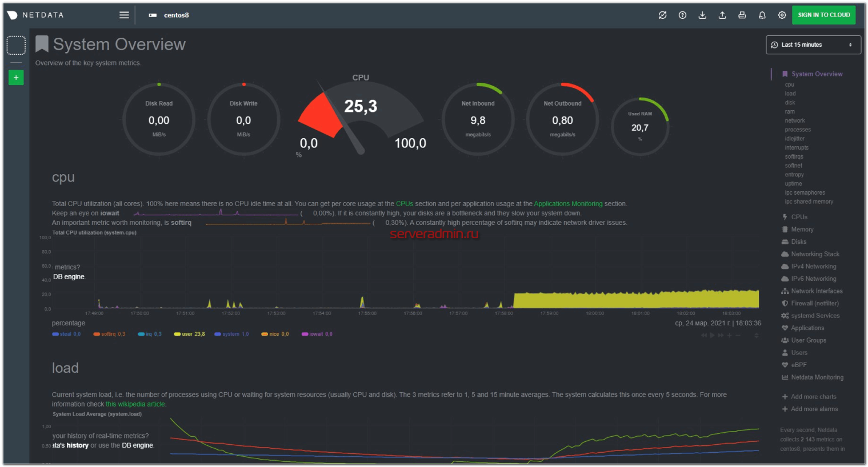868x467 pixels.
Task: Click the green plus add-space button
Action: (x=16, y=77)
